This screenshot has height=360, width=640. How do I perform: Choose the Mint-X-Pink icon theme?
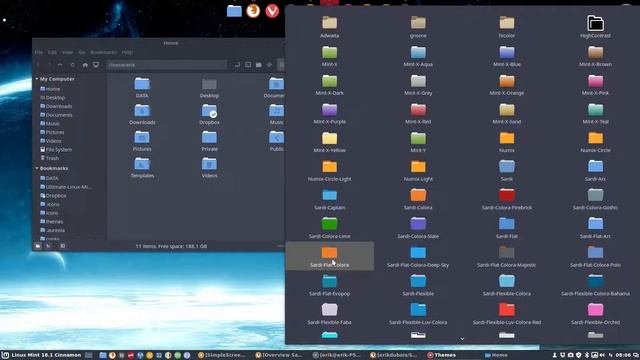point(595,84)
